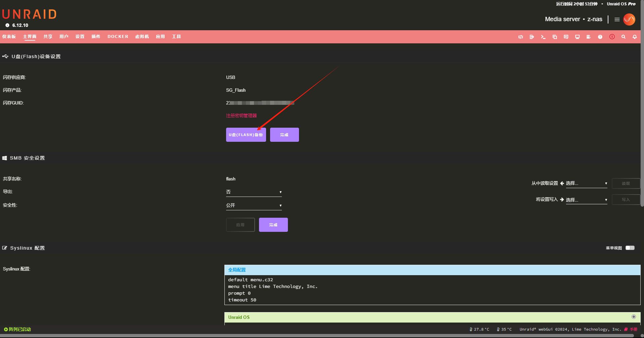Expand the read settings from dropdown

coord(586,183)
